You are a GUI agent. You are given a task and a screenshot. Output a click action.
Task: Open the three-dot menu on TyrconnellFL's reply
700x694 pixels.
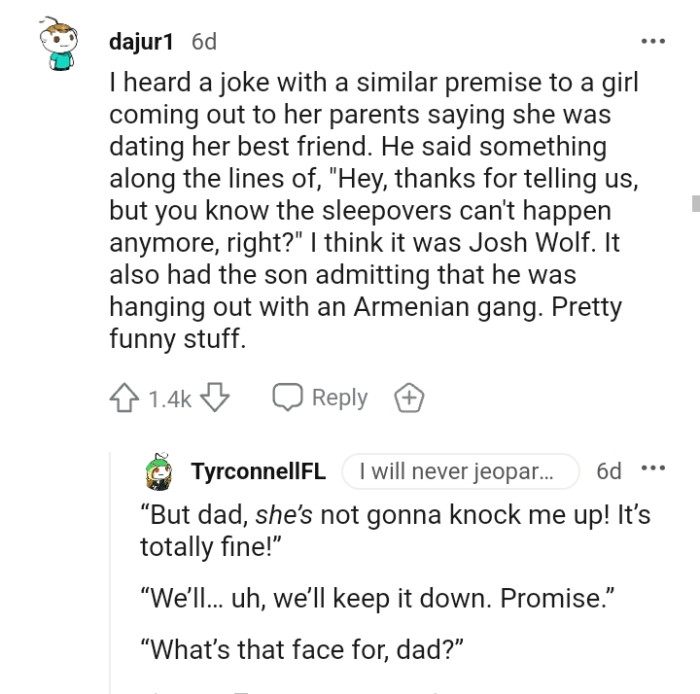point(653,470)
